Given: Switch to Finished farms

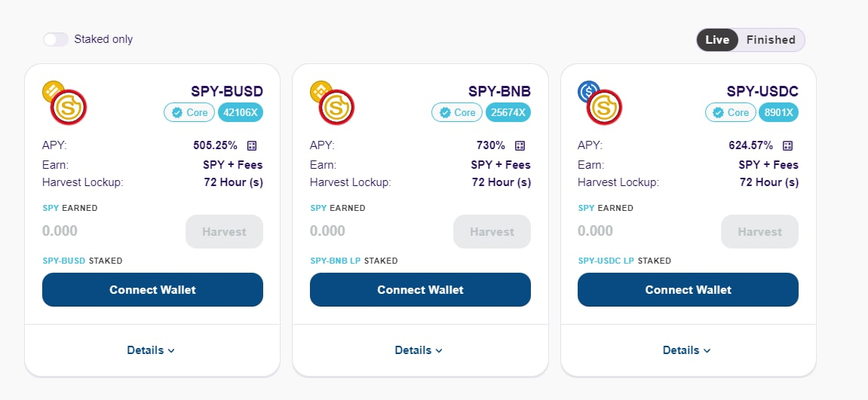Looking at the screenshot, I should point(771,39).
